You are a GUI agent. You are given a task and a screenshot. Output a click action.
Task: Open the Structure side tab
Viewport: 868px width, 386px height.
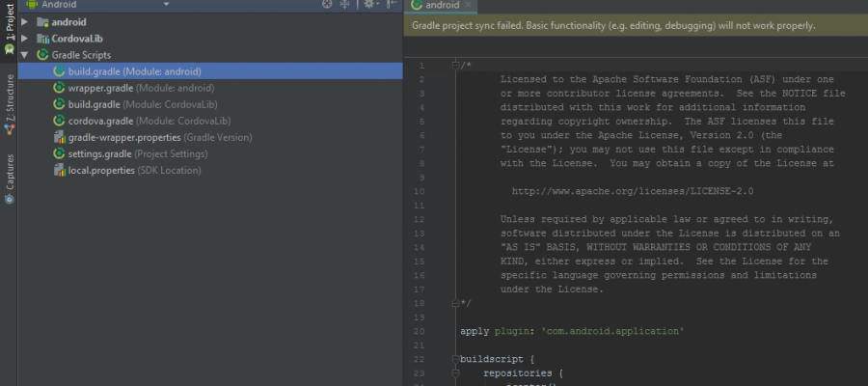pos(9,104)
